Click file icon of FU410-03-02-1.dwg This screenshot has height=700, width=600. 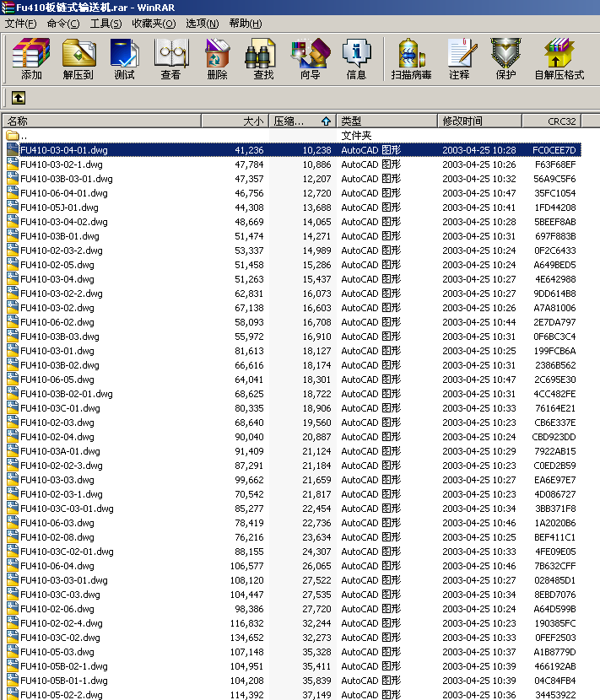pos(13,164)
